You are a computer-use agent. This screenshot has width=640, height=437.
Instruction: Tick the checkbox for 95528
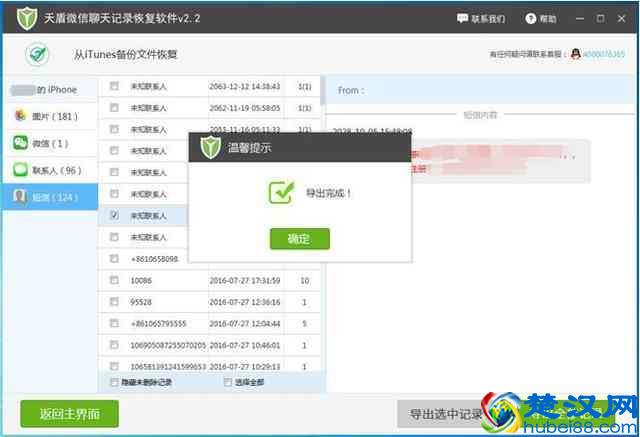(x=114, y=302)
